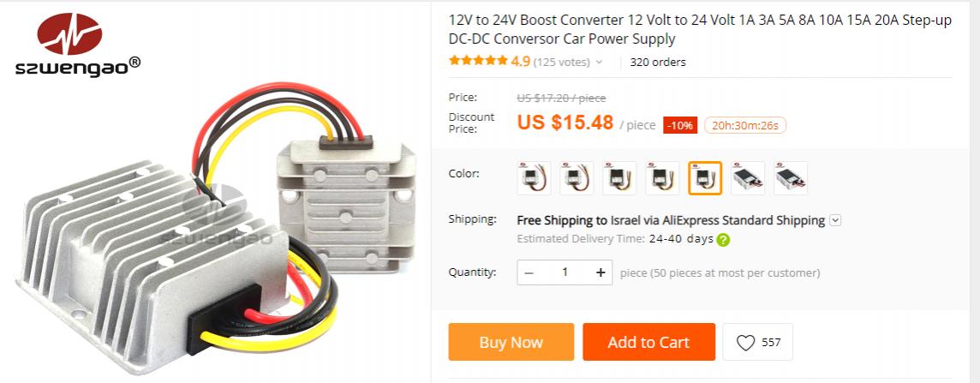Pick the sixth color variant thumbnail
This screenshot has width=980, height=383.
click(748, 178)
